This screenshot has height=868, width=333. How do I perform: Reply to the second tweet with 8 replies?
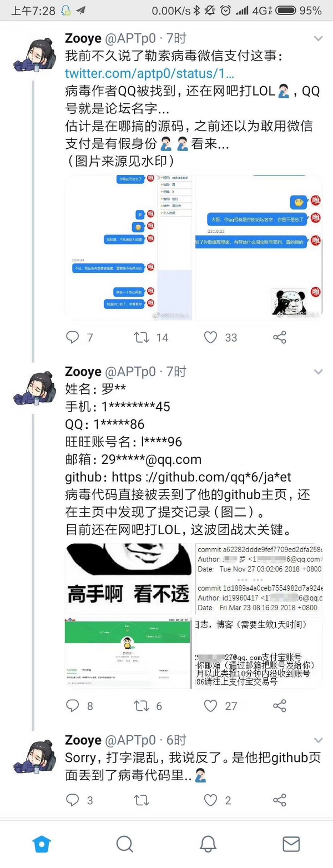point(73,706)
